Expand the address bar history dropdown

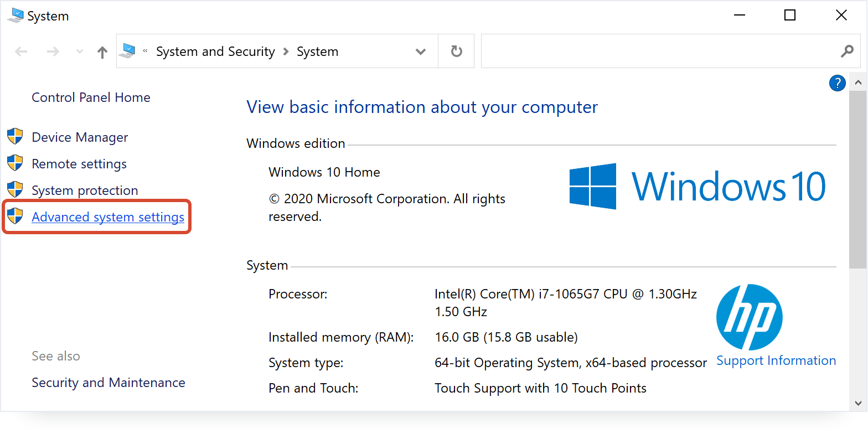(x=421, y=52)
